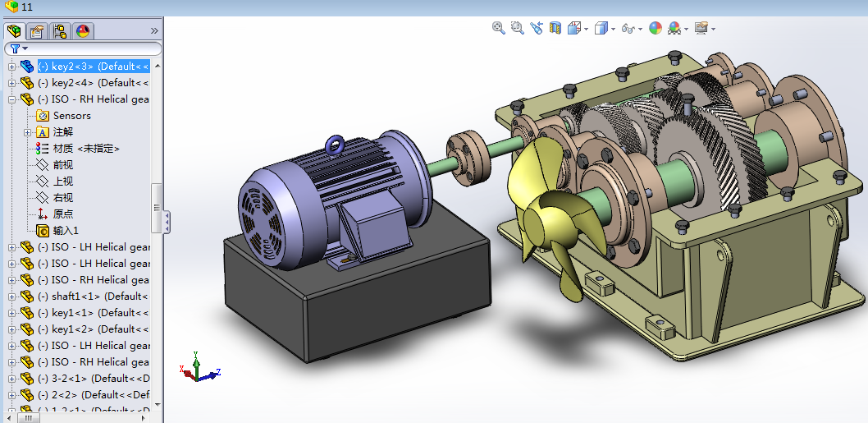Click Zoom to Fit icon
Screen dimensions: 868x423
click(499, 28)
